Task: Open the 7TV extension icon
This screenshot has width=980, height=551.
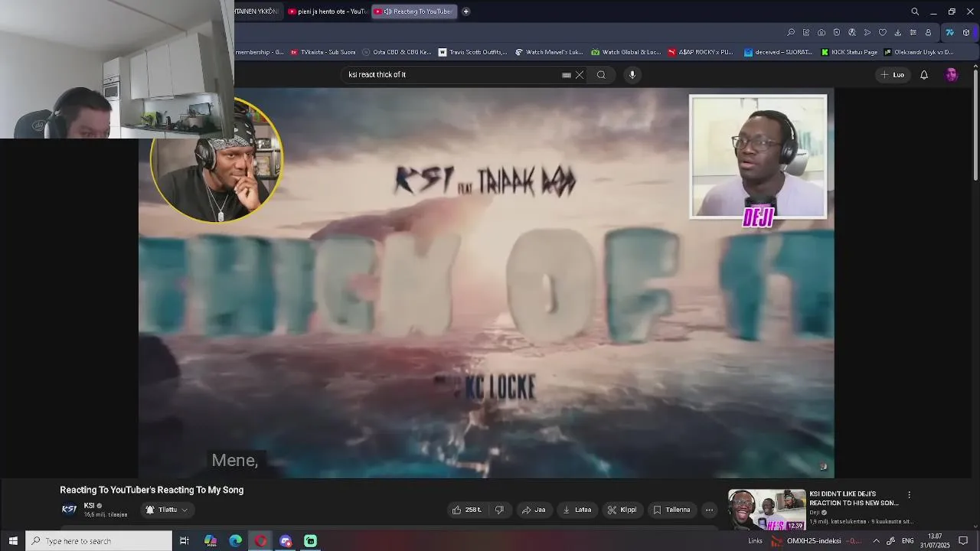Action: click(950, 33)
